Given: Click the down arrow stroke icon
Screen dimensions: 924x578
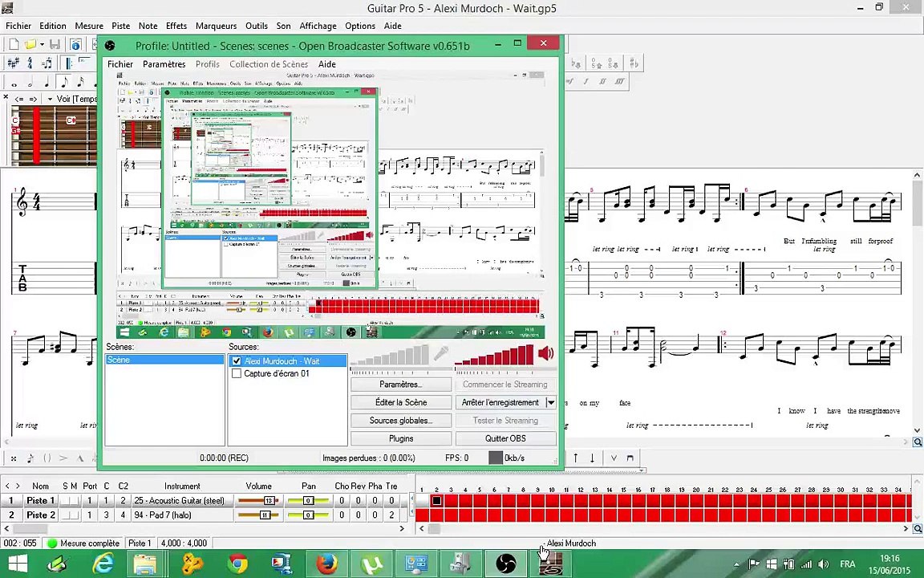Looking at the screenshot, I should pos(592,458).
